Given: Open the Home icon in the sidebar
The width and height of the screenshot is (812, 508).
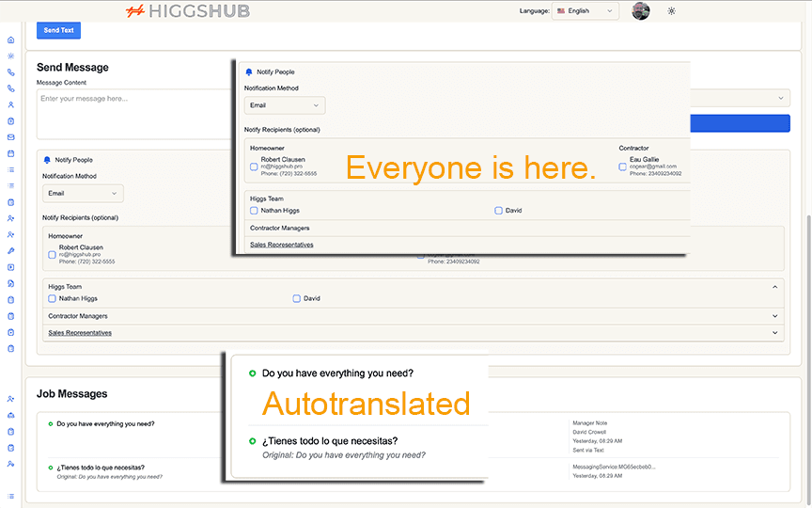Looking at the screenshot, I should [10, 40].
